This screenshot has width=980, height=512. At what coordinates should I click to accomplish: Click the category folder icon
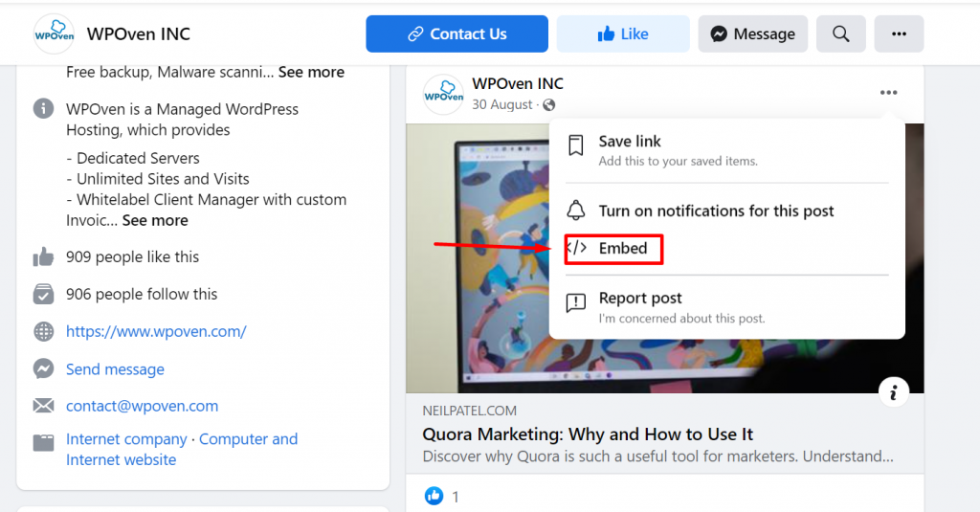point(43,442)
